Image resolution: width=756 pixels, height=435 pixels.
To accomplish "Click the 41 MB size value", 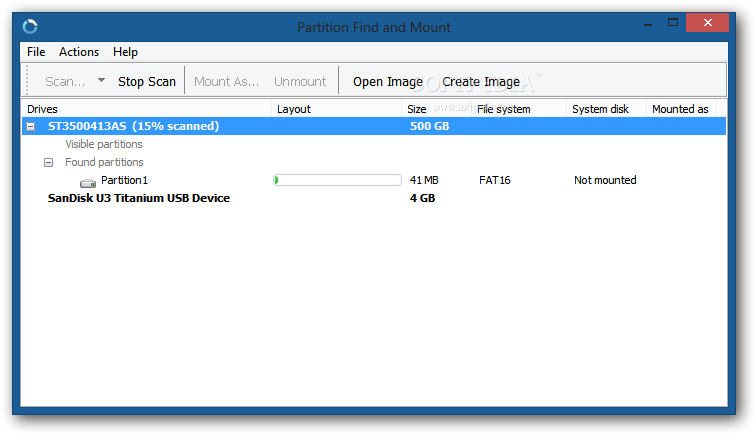I will 424,180.
